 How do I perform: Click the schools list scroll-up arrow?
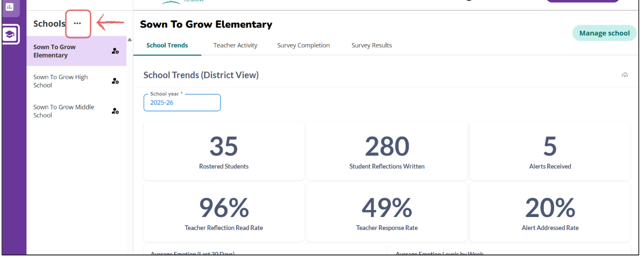130,39
